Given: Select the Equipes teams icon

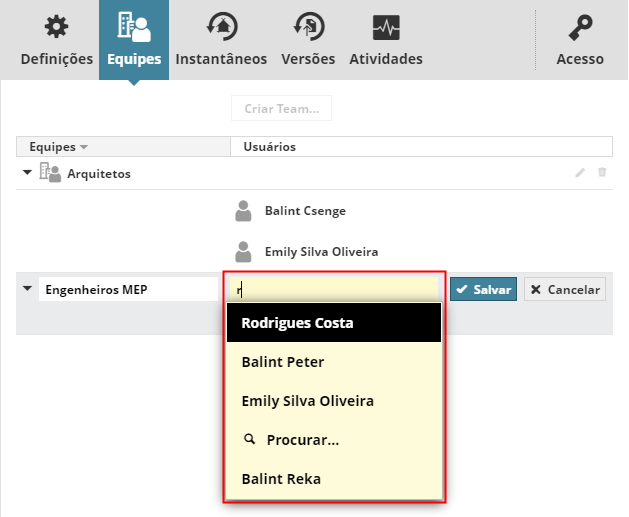Looking at the screenshot, I should pyautogui.click(x=134, y=27).
